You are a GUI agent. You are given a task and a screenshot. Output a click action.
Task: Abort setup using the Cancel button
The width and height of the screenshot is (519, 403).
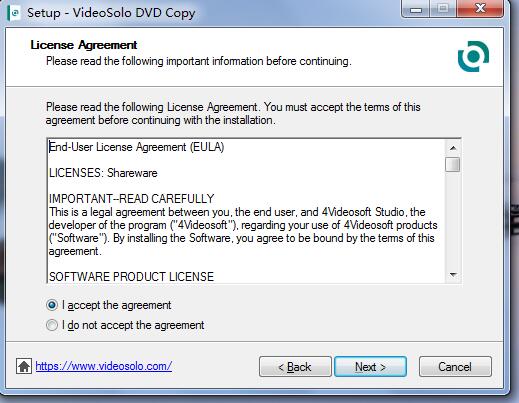[455, 367]
